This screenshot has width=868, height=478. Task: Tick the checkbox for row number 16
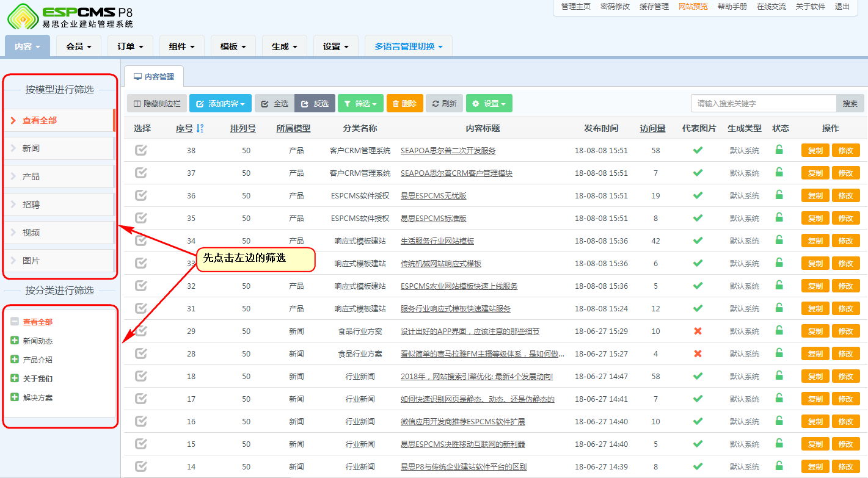141,421
